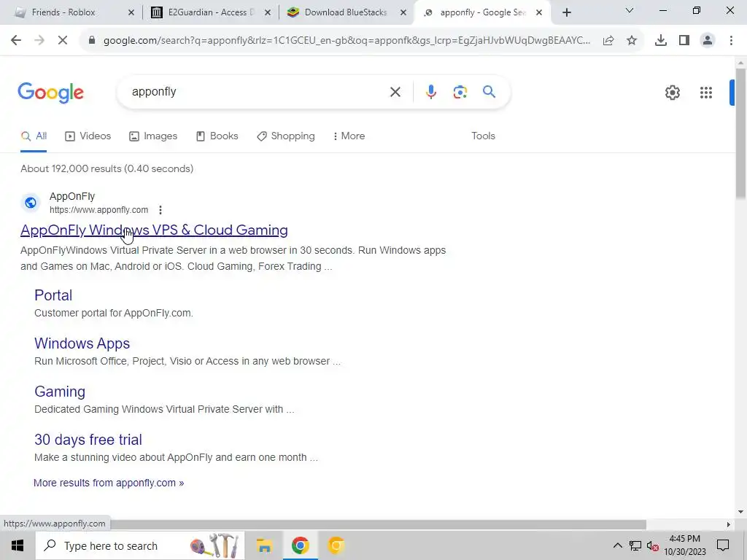
Task: Open Chrome downloads icon
Action: coord(661,41)
